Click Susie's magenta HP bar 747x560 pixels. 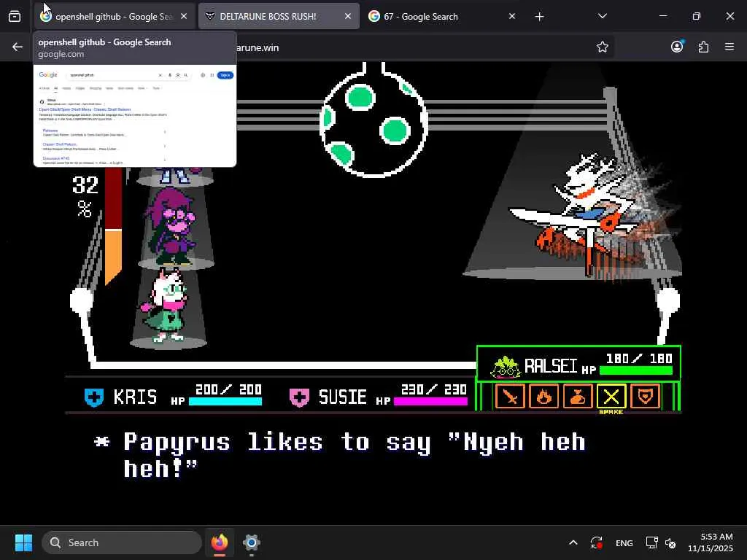tap(430, 402)
